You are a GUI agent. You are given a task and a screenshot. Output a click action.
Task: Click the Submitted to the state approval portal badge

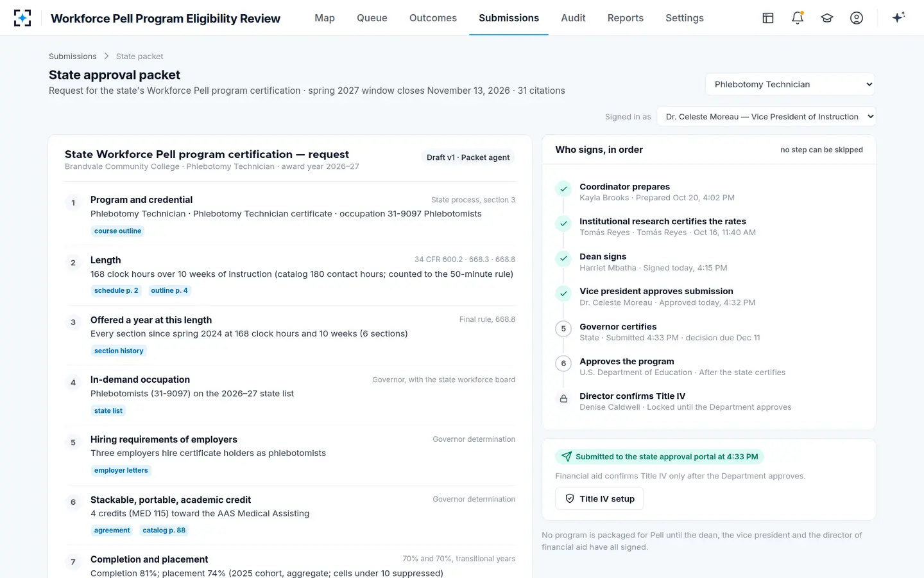[660, 457]
